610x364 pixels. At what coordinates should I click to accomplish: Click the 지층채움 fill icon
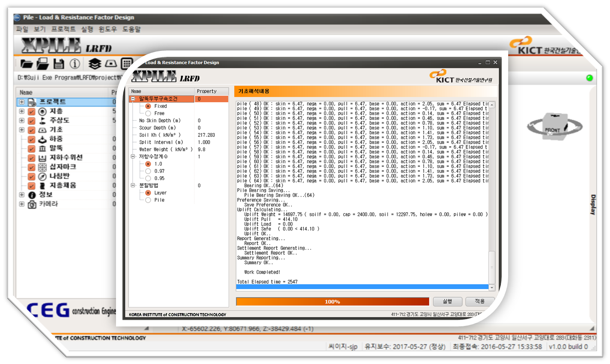tap(42, 186)
